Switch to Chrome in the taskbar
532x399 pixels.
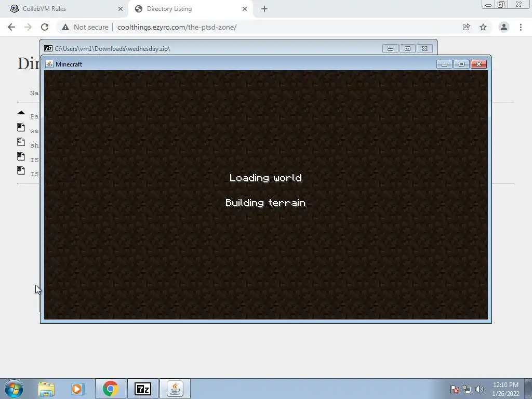[x=111, y=389]
